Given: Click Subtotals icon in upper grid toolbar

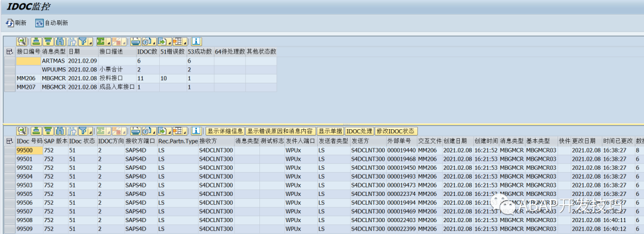Looking at the screenshot, I should [117, 42].
